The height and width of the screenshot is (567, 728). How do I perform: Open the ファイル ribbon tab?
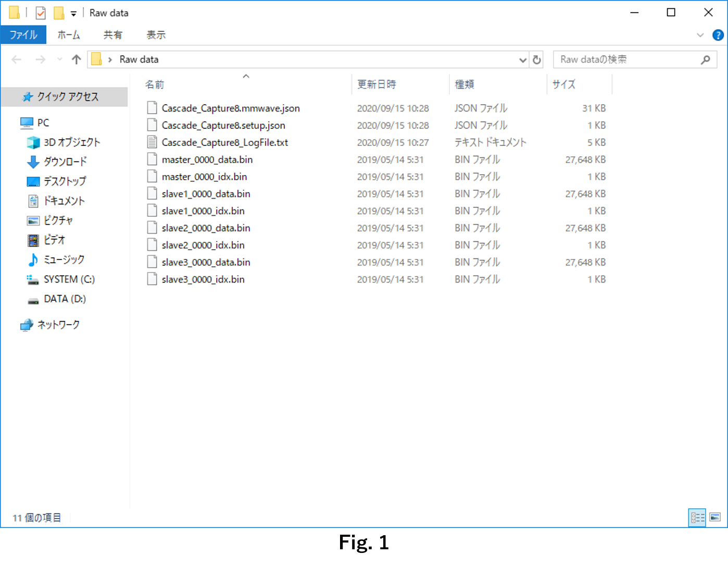click(x=23, y=35)
